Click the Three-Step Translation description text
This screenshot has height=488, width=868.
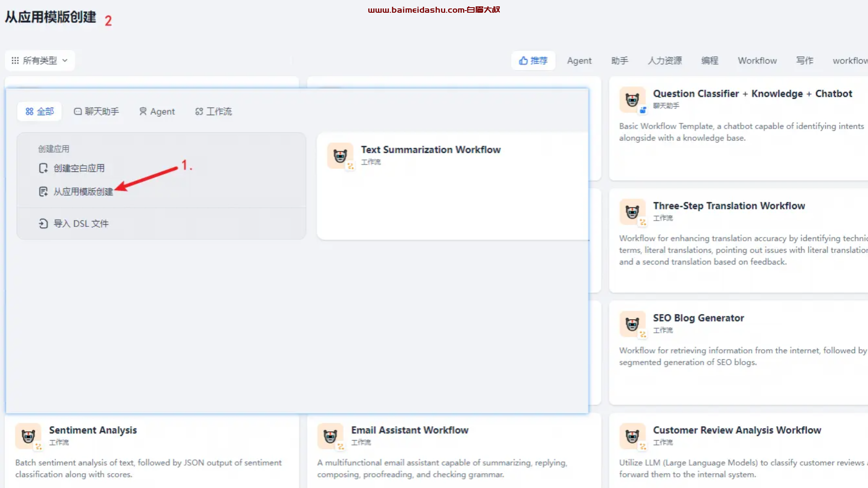tap(744, 250)
